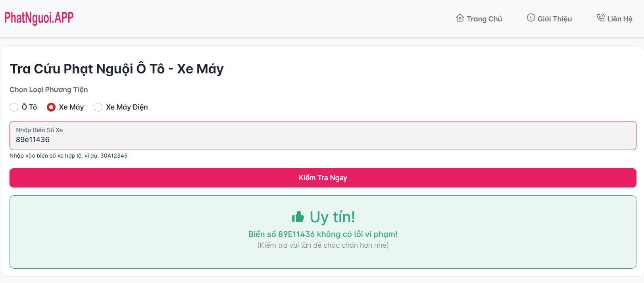The width and height of the screenshot is (644, 283).
Task: Choose the Xe Máy Điện option
Action: [x=98, y=107]
